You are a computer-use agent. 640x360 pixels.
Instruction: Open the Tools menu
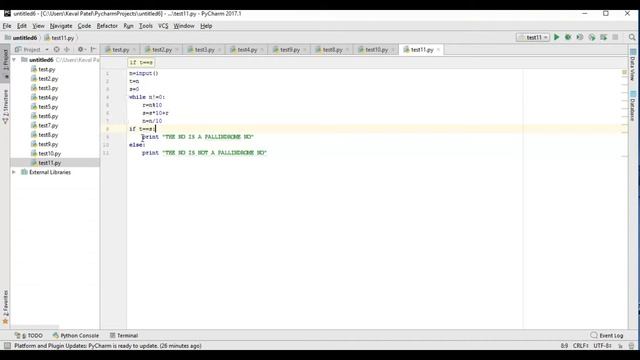pos(146,26)
